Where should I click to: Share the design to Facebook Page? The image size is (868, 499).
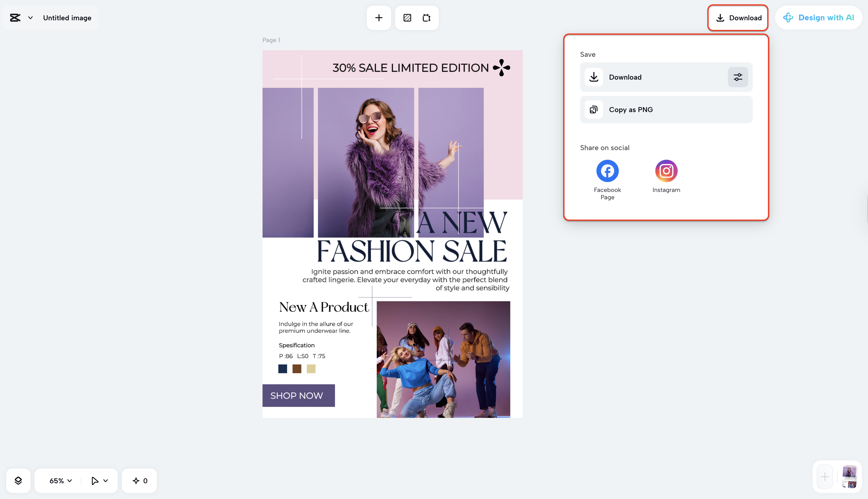coord(607,170)
